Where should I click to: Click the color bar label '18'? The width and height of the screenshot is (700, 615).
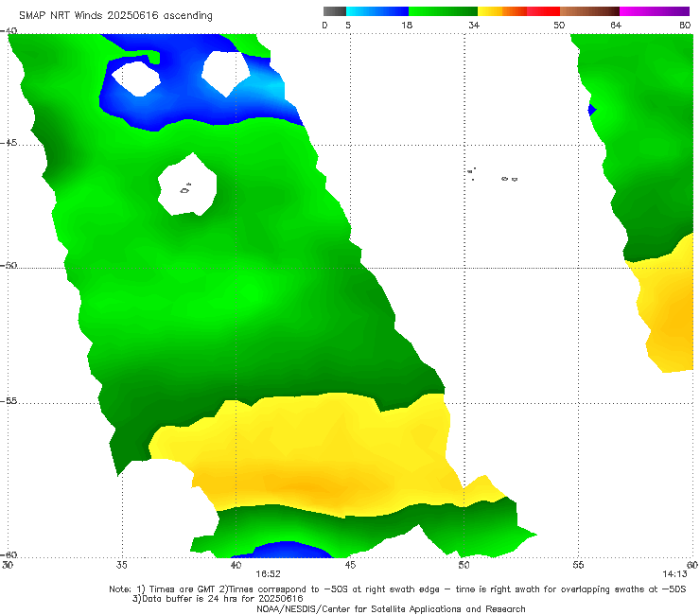(x=407, y=26)
